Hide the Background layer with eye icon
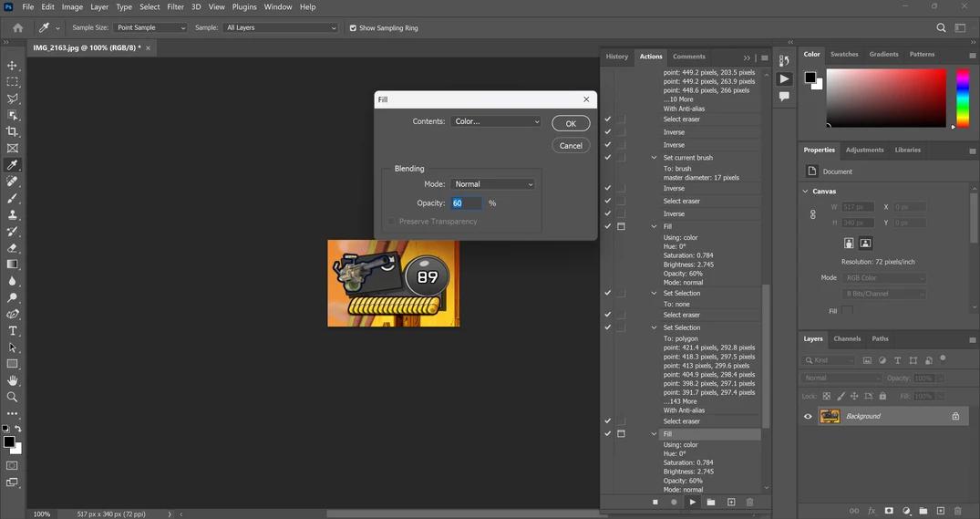 (x=808, y=416)
